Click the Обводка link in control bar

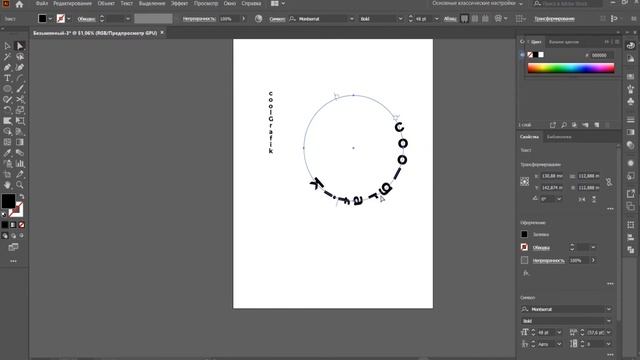87,19
